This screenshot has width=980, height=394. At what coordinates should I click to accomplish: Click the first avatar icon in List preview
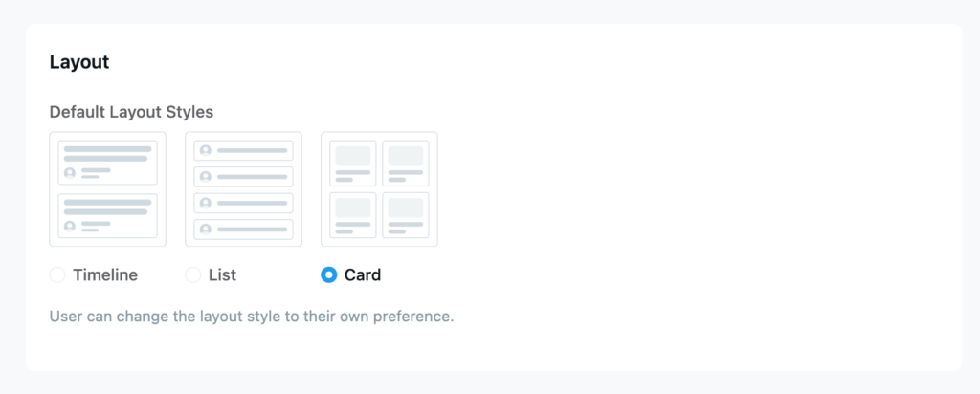pos(205,151)
